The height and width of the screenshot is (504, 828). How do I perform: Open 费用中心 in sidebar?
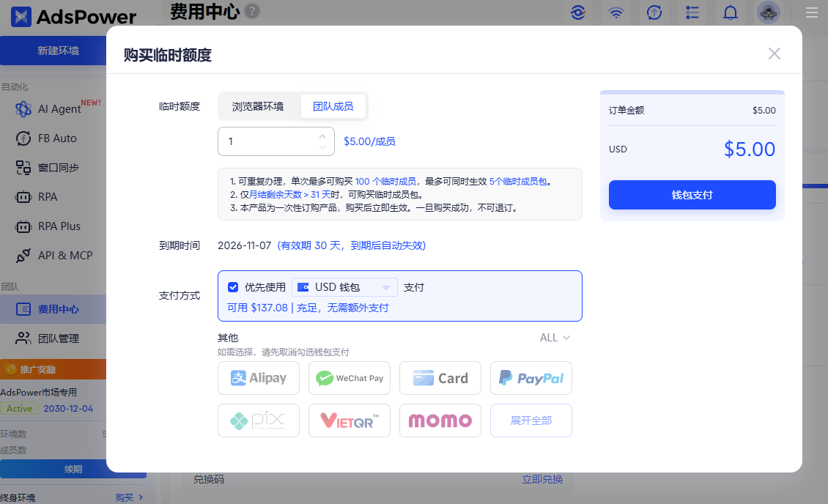pyautogui.click(x=53, y=309)
